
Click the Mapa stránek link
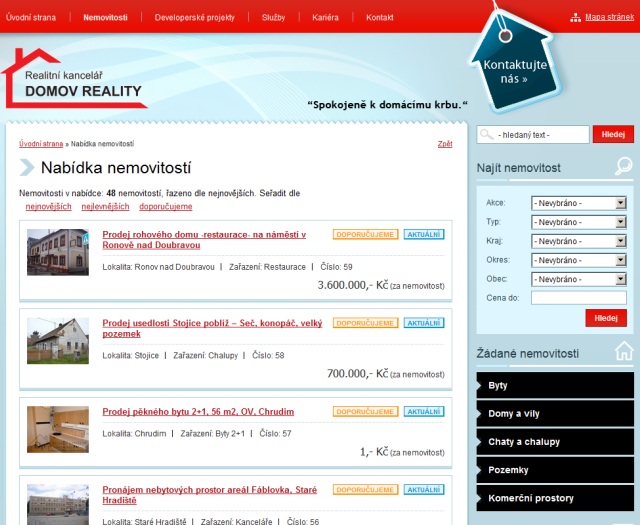609,17
